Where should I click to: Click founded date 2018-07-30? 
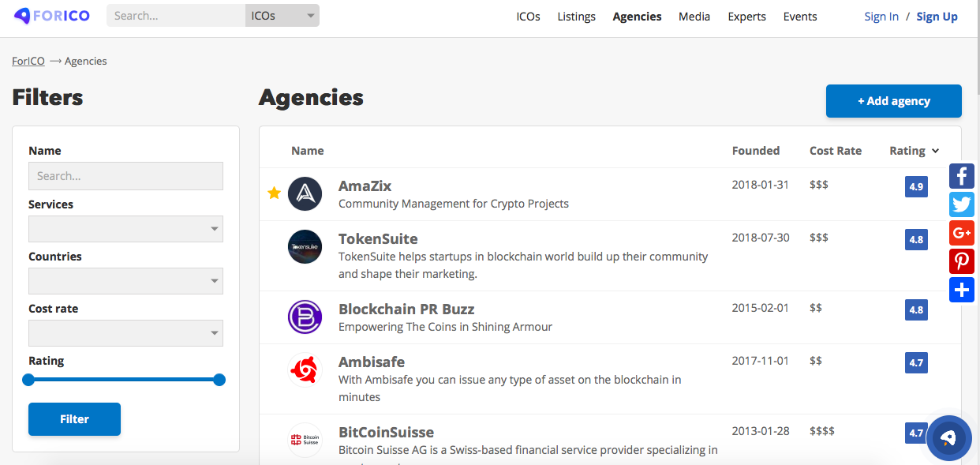tap(761, 238)
